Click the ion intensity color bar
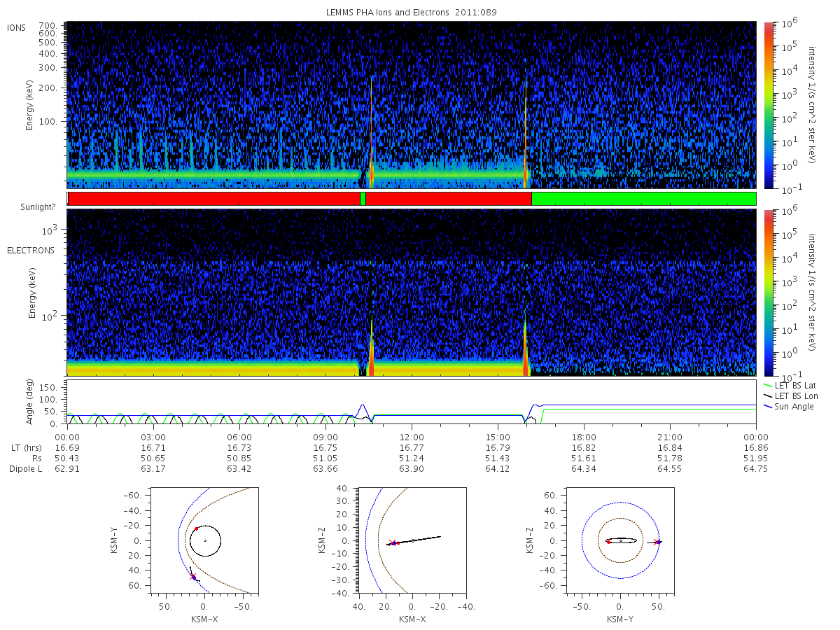 pos(768,105)
